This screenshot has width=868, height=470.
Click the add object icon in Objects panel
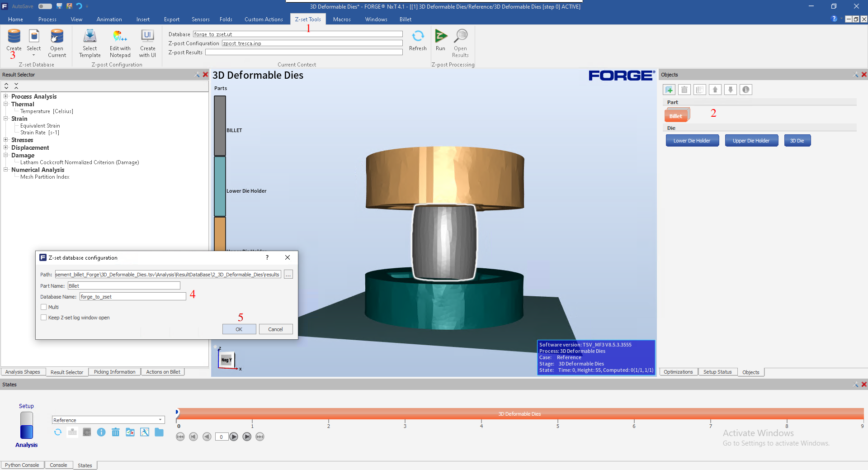pyautogui.click(x=669, y=90)
